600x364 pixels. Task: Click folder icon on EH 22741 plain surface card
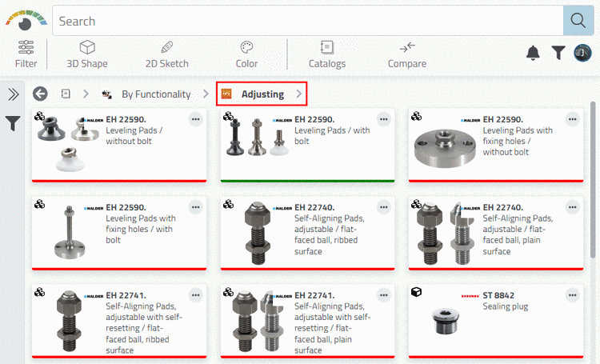point(228,292)
